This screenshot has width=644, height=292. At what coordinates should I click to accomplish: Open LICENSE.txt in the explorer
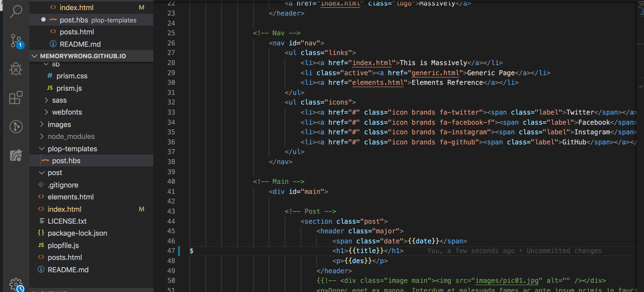pos(91,221)
